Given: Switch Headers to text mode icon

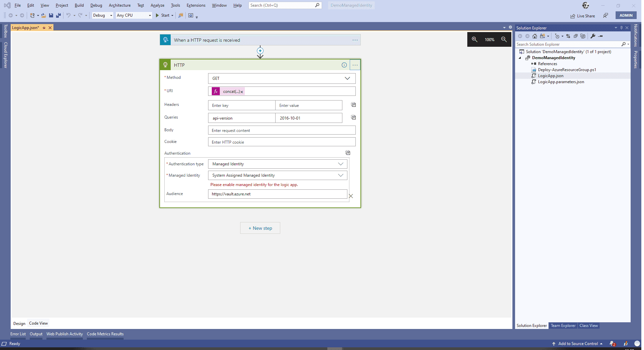Looking at the screenshot, I should click(353, 105).
